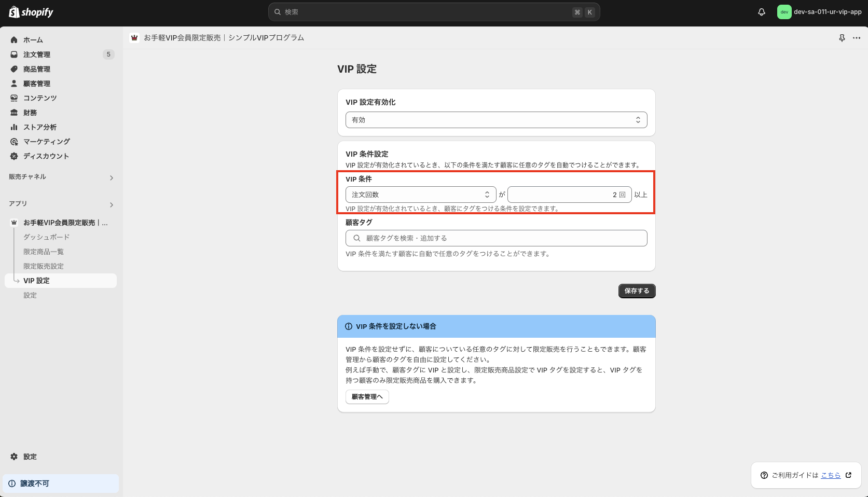Click the analytics bar chart icon
The height and width of the screenshot is (497, 868).
tap(14, 127)
